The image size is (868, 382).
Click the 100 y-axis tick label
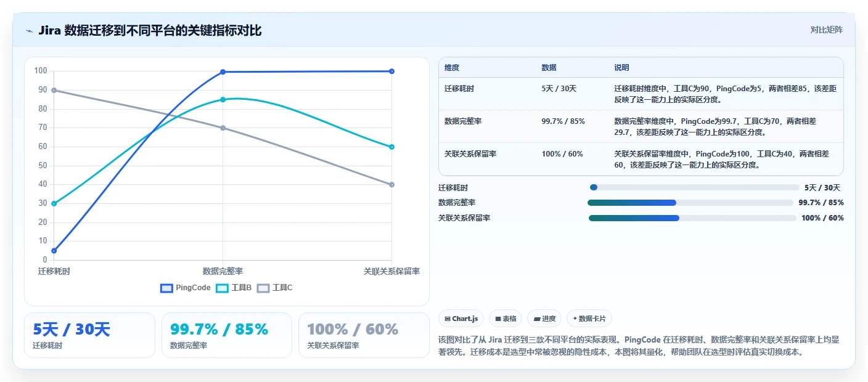pyautogui.click(x=41, y=71)
